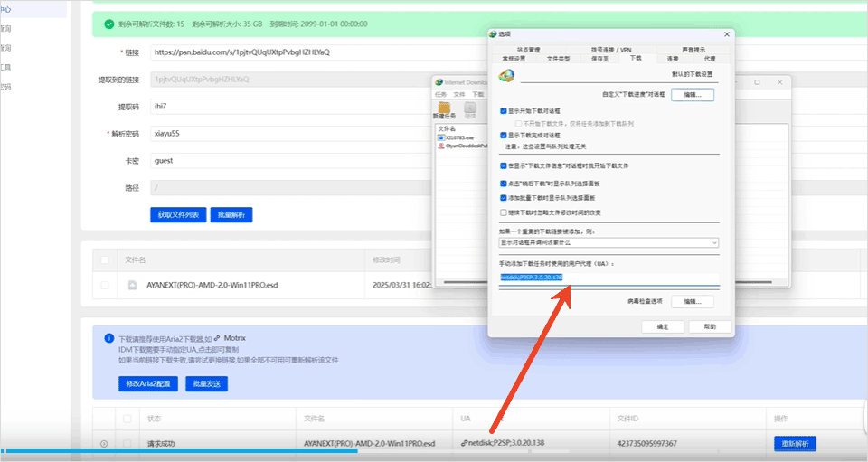Click the 获取文件列表 button
The image size is (868, 462).
[x=177, y=215]
